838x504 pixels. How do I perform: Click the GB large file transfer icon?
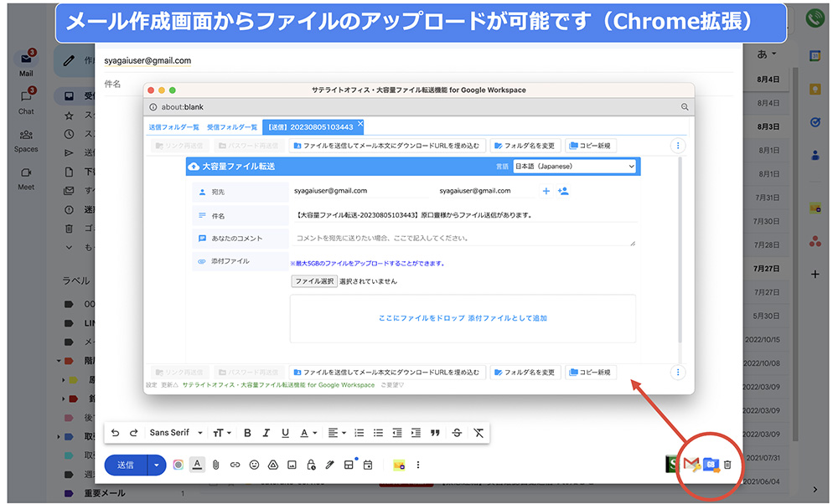click(711, 465)
